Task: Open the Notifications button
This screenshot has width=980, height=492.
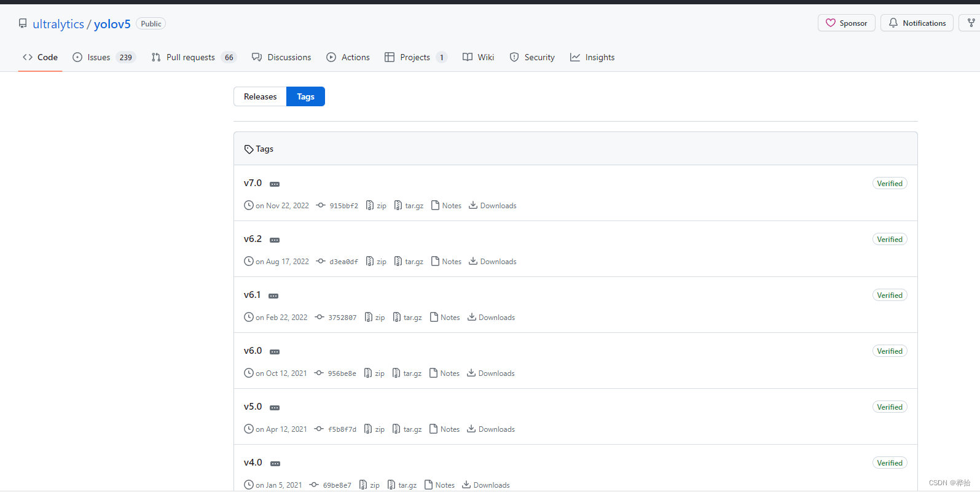Action: click(917, 23)
